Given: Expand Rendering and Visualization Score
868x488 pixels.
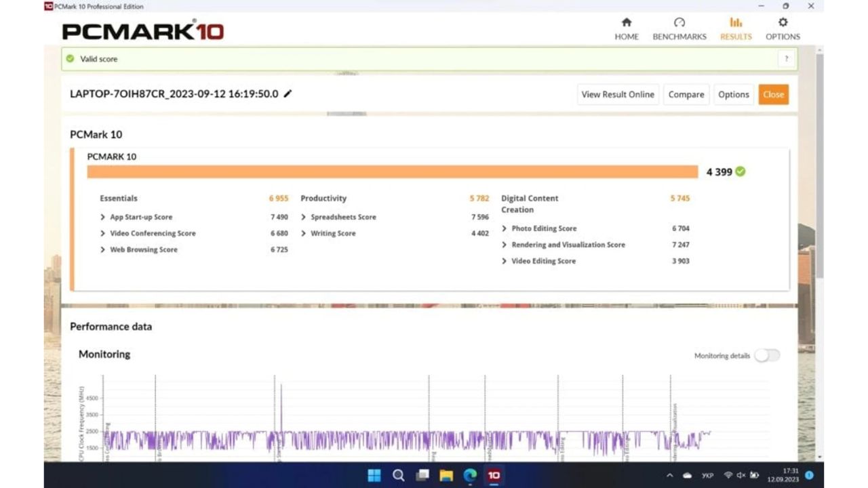Looking at the screenshot, I should (x=505, y=245).
